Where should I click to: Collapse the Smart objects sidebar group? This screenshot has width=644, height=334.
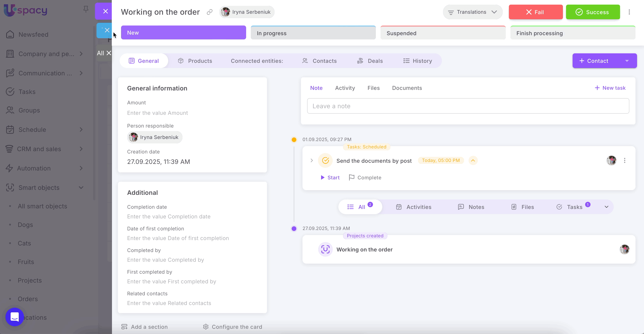[x=81, y=187]
